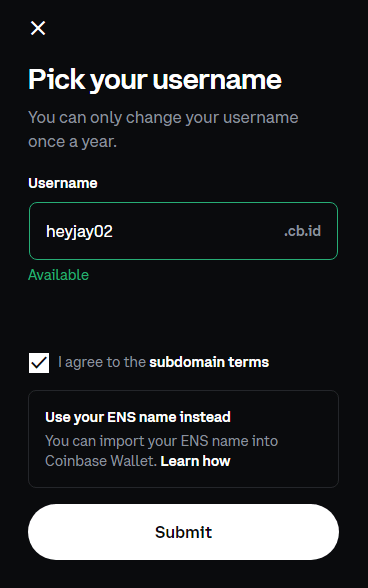Submit the chosen username
The height and width of the screenshot is (588, 368).
pos(183,532)
